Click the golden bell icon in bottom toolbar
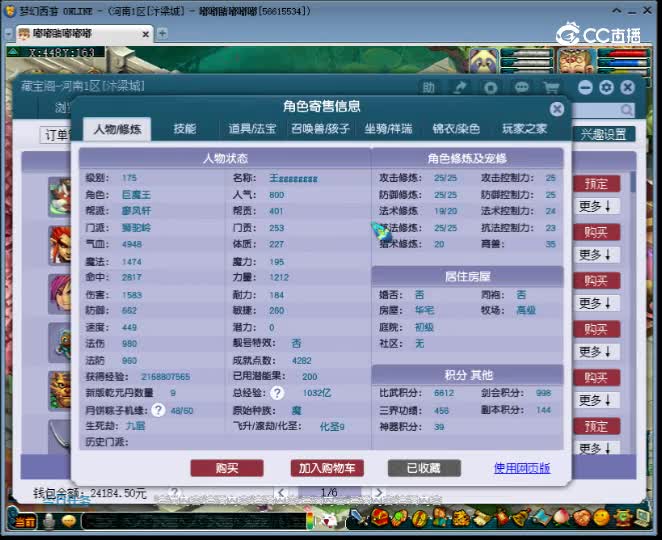This screenshot has height=540, width=662. (522, 518)
